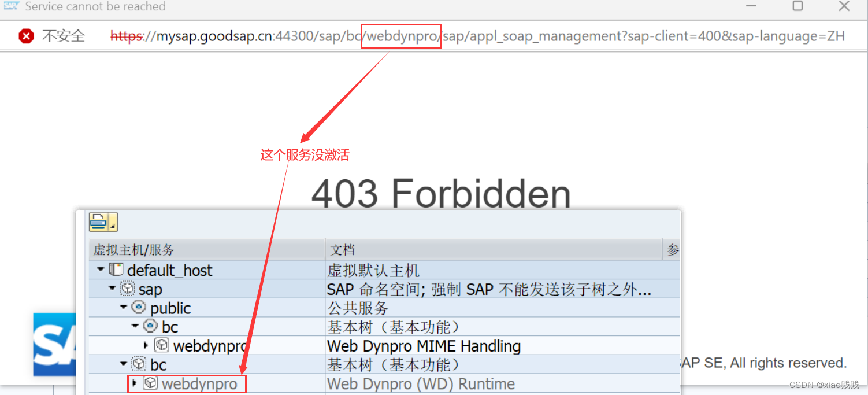
Task: Click the default_host host icon
Action: (x=116, y=270)
